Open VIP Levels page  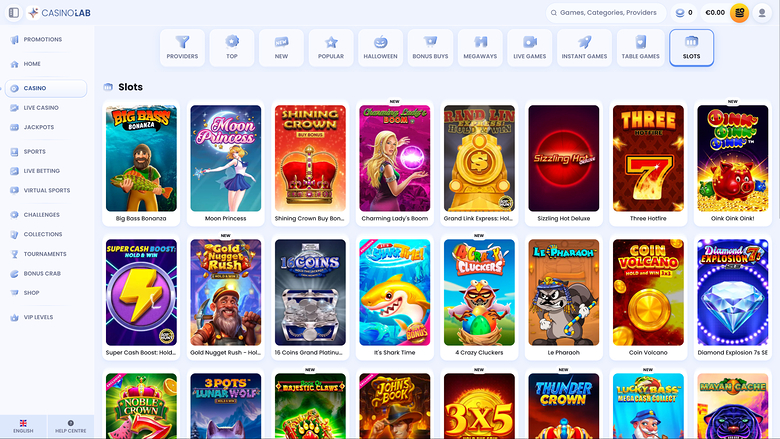click(40, 317)
